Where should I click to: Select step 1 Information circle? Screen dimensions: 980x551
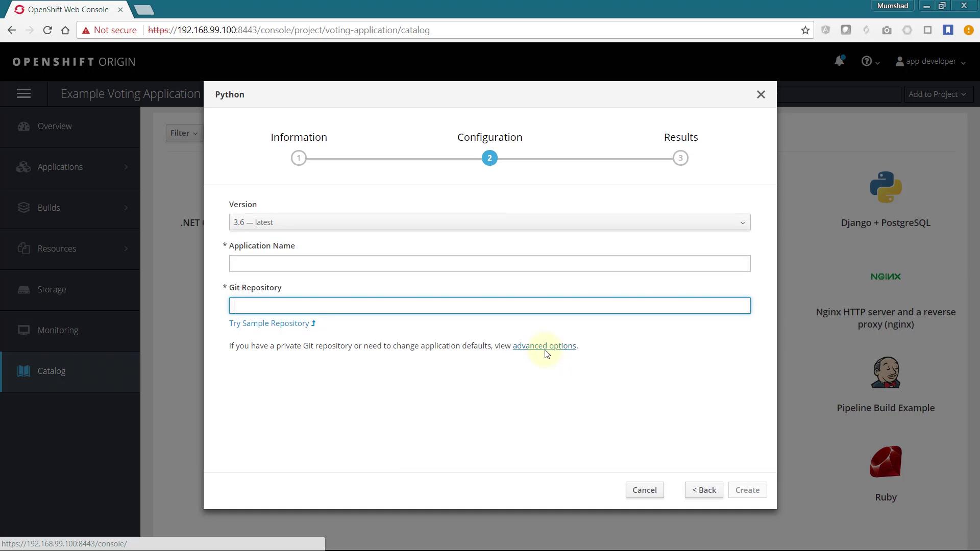coord(299,158)
